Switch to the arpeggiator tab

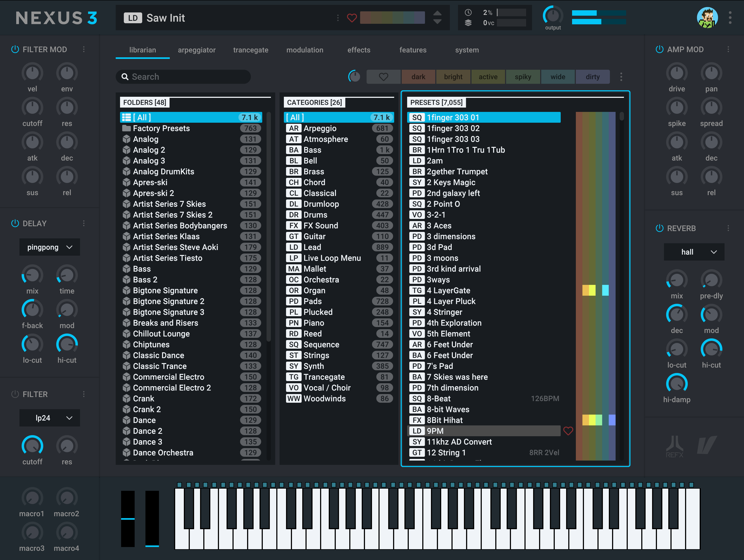pyautogui.click(x=197, y=50)
